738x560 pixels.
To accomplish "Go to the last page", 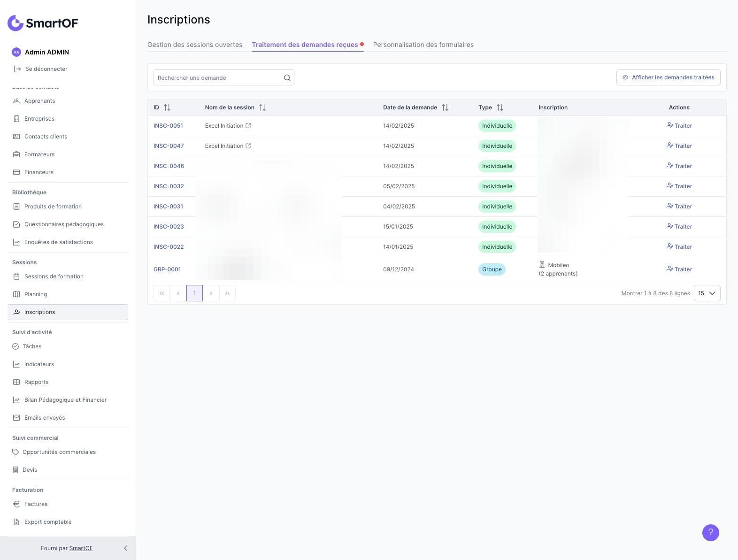I will click(227, 293).
